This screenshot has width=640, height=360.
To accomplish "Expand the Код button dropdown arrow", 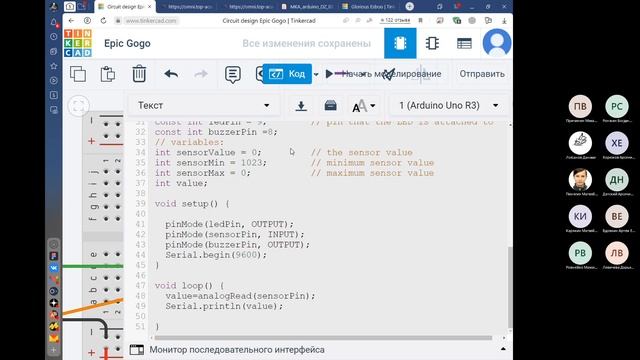I will pos(316,74).
